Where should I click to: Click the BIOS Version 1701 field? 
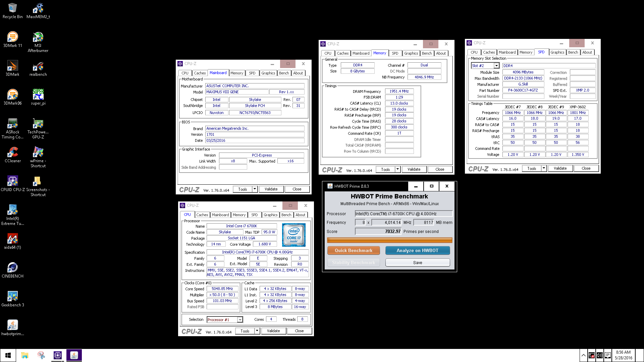tap(255, 134)
